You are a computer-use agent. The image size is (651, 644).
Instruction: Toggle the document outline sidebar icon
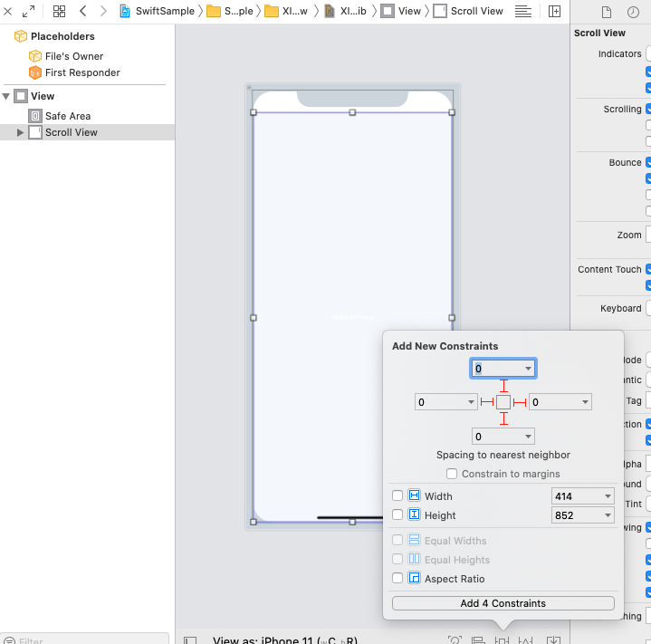pos(190,640)
